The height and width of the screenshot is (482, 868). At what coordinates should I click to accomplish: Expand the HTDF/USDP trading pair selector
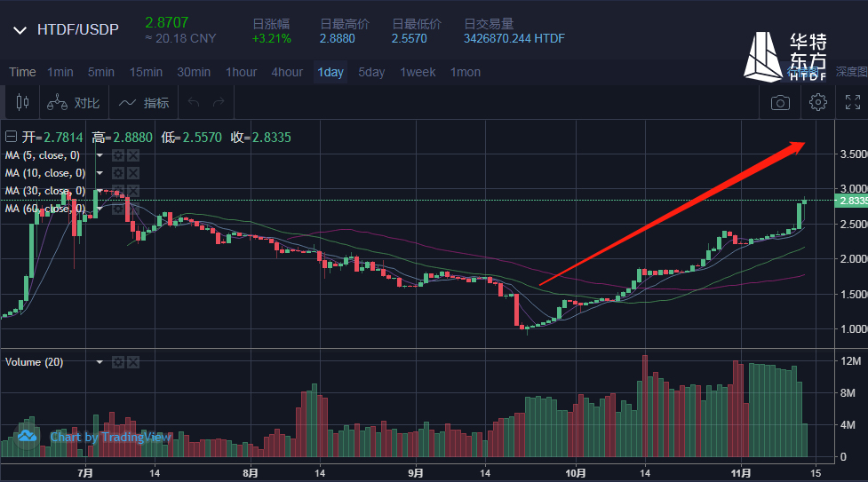[20, 30]
